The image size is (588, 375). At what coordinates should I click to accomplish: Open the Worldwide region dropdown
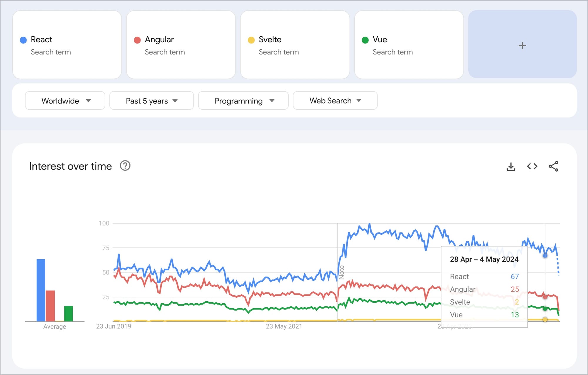click(65, 101)
